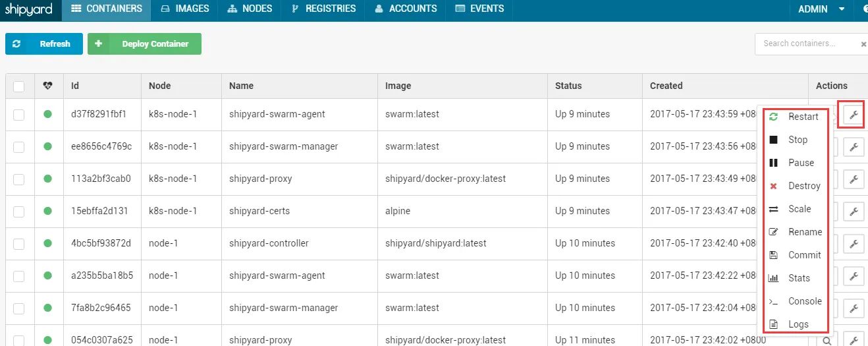Screen dimensions: 868x346
Task: Focus the Search containers input field
Action: pos(807,44)
